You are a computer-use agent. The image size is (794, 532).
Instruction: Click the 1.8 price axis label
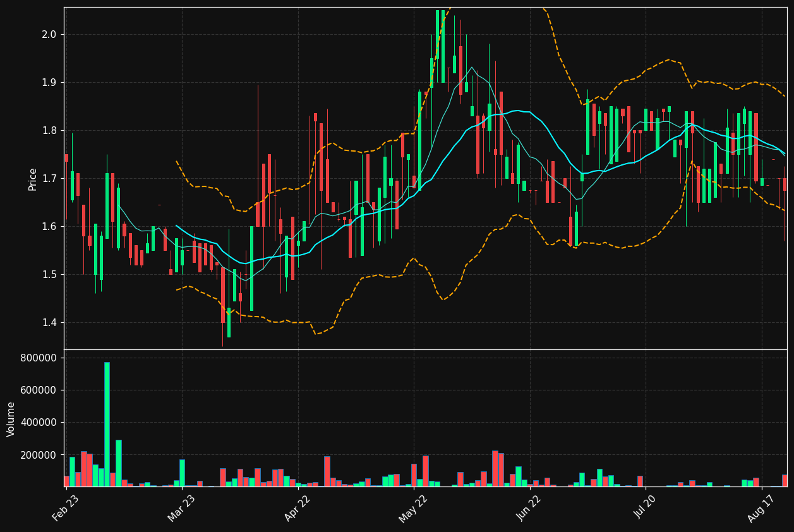click(49, 130)
